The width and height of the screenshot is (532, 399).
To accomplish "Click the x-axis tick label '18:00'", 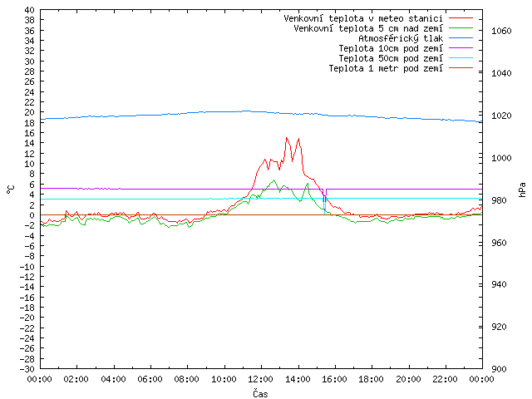I will click(x=372, y=379).
